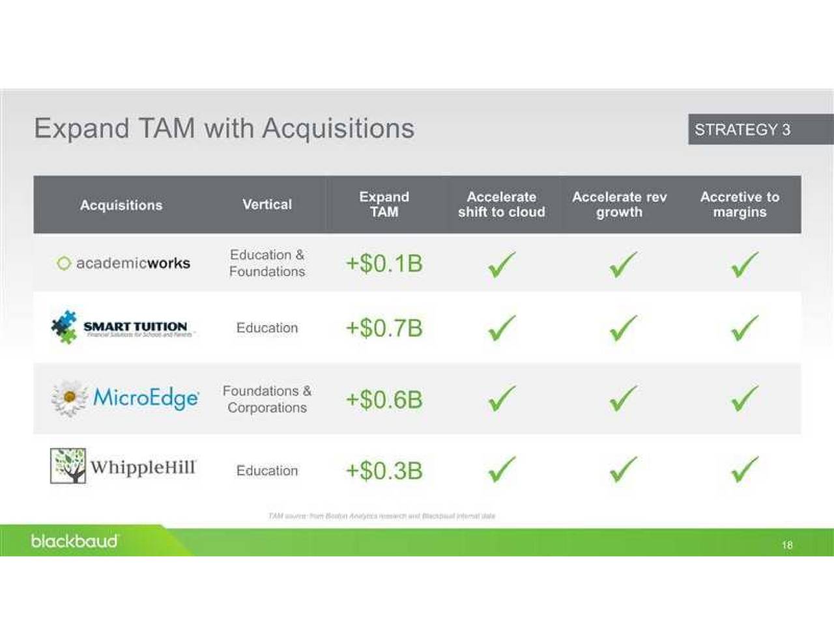Click the Acquisitions column header
Image resolution: width=834 pixels, height=644 pixels.
[121, 205]
